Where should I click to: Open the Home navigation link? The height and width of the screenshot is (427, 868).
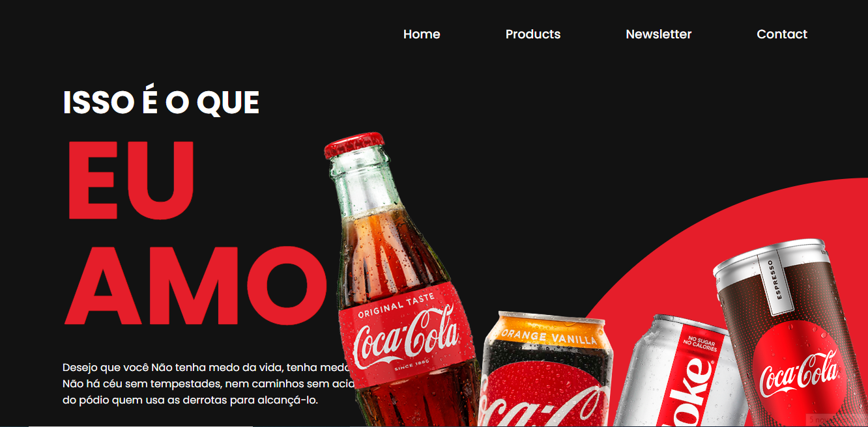[x=422, y=34]
